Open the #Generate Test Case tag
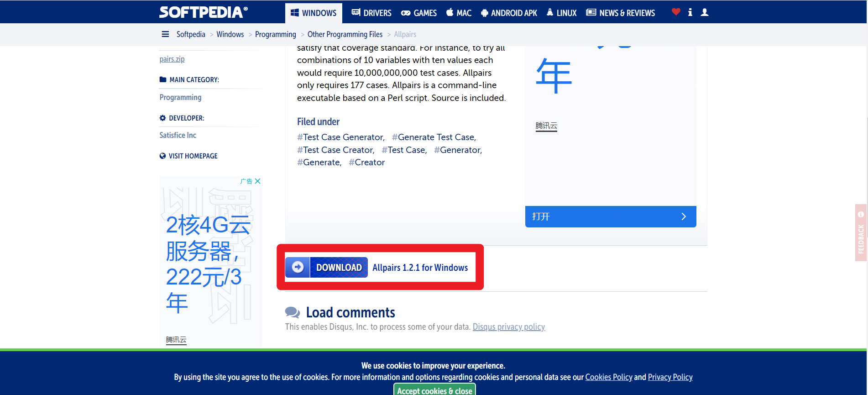The height and width of the screenshot is (395, 868). tap(434, 137)
